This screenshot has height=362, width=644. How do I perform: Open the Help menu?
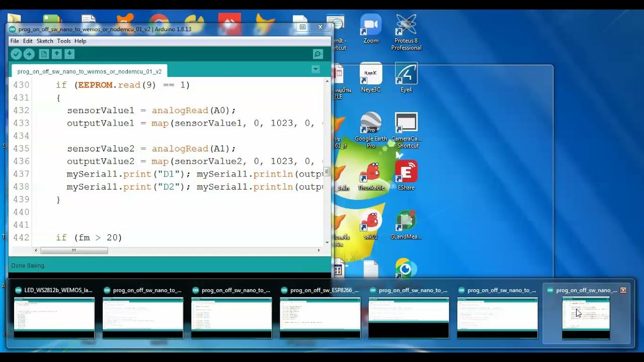click(80, 41)
